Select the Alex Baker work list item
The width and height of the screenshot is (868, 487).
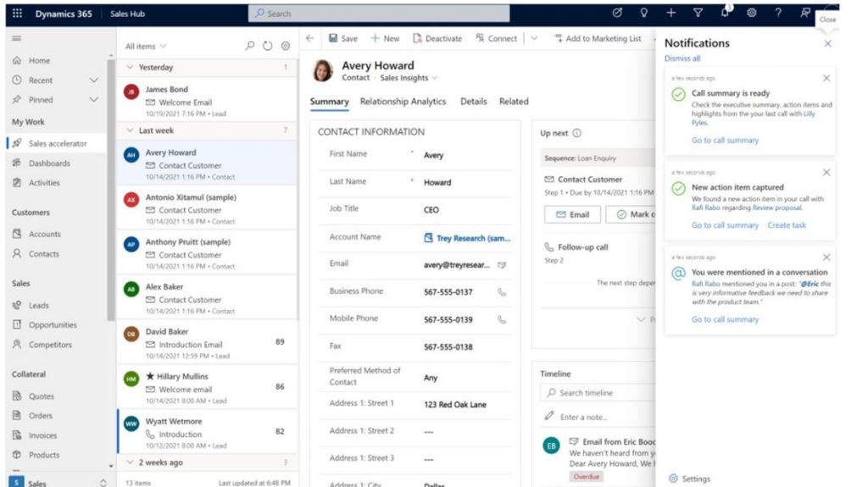coord(207,298)
